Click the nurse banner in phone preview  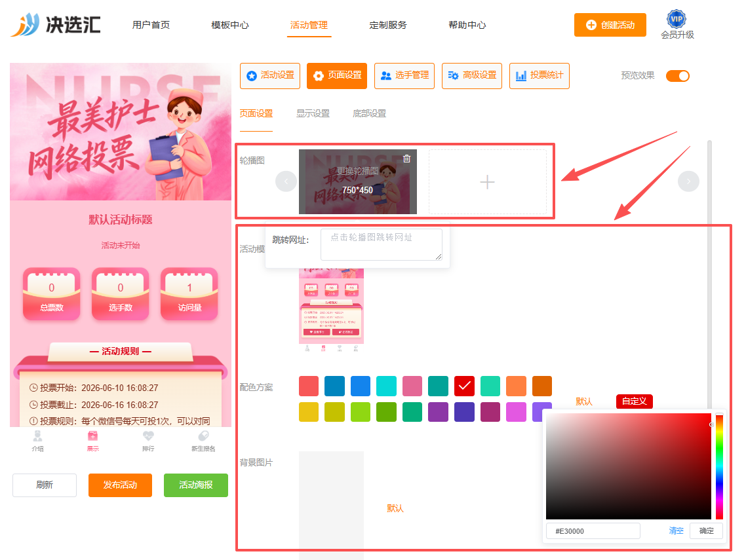(121, 132)
